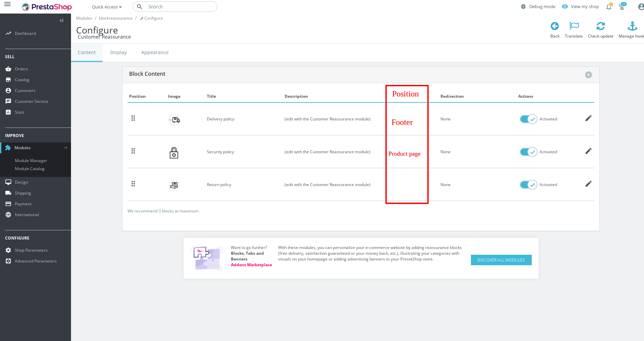This screenshot has height=341, width=644.
Task: Open the Stats section
Action: 20,112
